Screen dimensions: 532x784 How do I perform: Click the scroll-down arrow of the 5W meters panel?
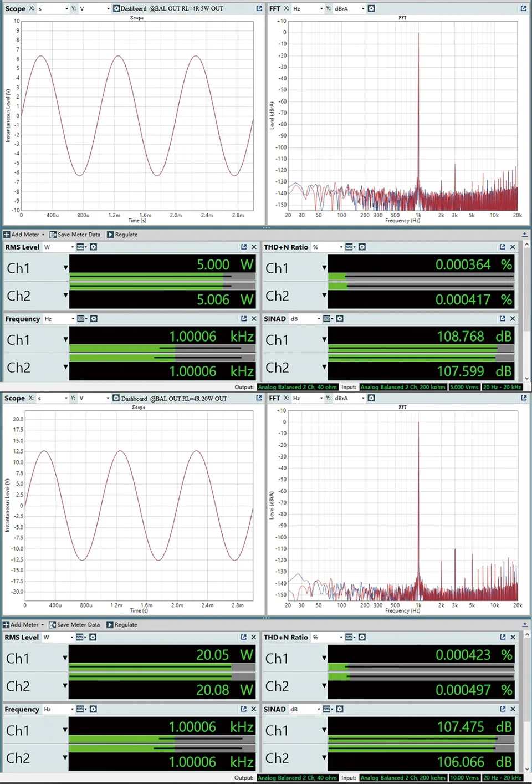[x=526, y=379]
